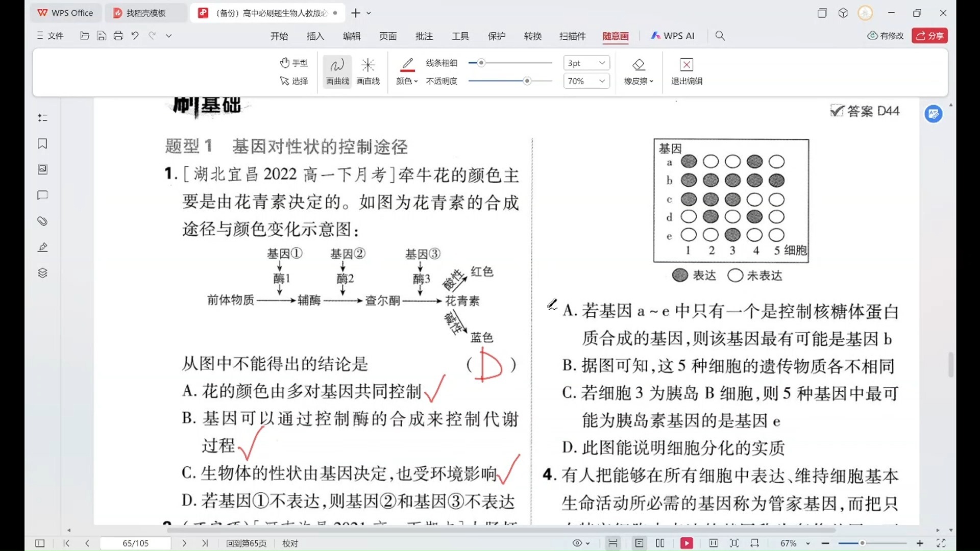Click the eraser tool icon
The image size is (980, 551).
click(x=638, y=65)
